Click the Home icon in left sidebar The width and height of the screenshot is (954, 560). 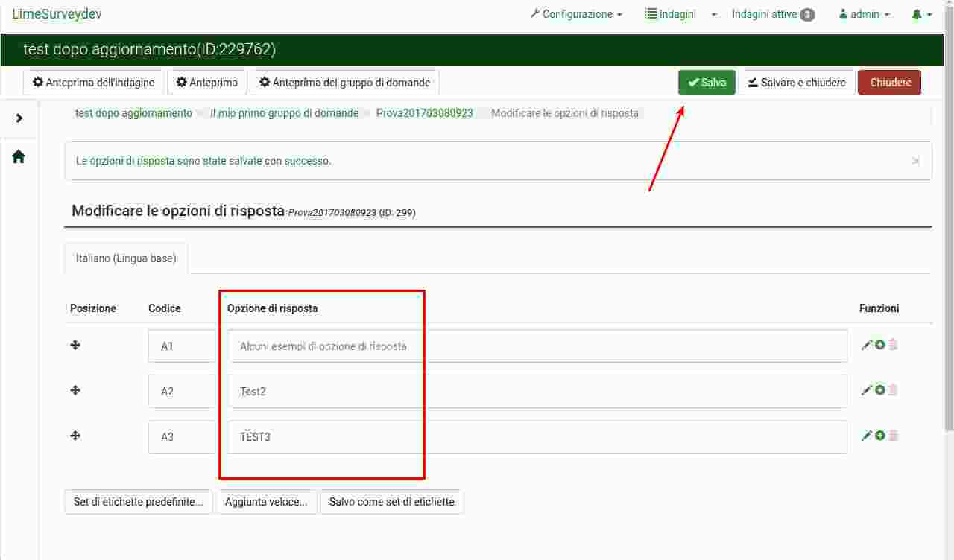click(19, 157)
